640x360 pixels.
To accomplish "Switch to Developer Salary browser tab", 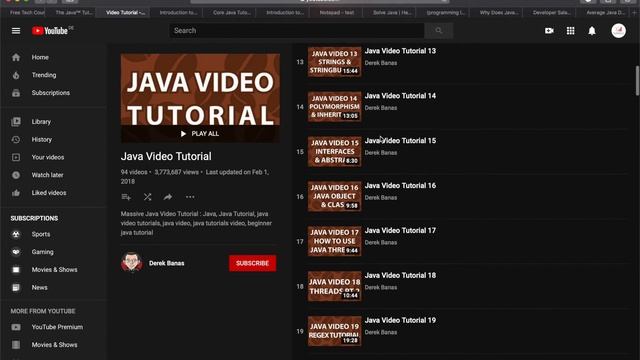I will click(x=551, y=13).
